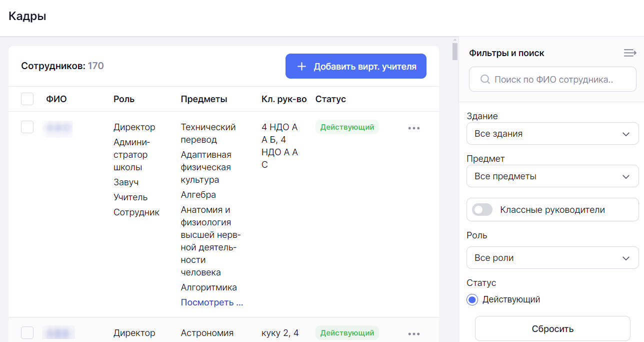
Task: Click the Статус column header
Action: pyautogui.click(x=330, y=99)
